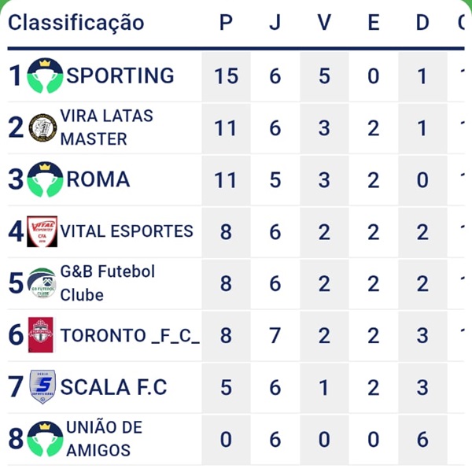Tap the Scala F.C team logo
Image resolution: width=472 pixels, height=476 pixels.
point(42,387)
